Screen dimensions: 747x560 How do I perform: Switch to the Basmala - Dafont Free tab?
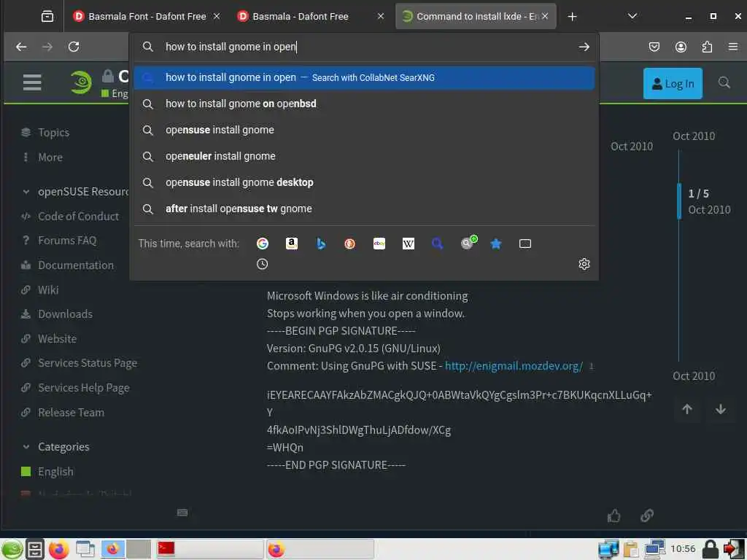(x=300, y=16)
